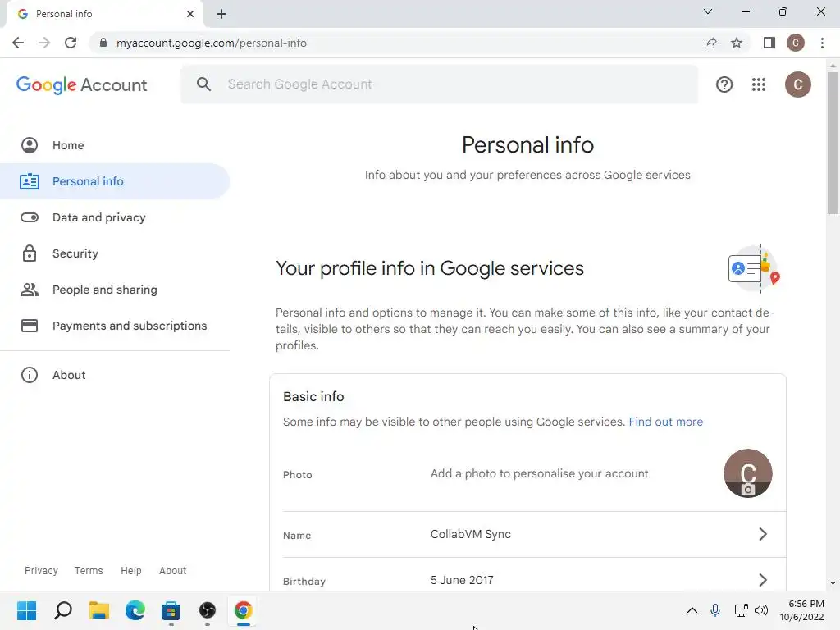Image resolution: width=840 pixels, height=630 pixels.
Task: Bookmark this page with star icon
Action: point(737,43)
